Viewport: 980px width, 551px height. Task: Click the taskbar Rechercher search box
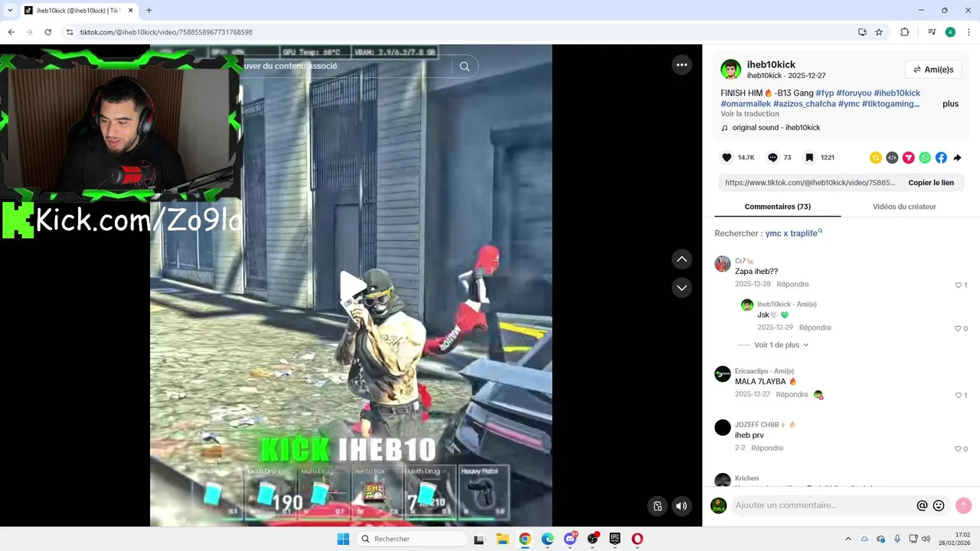pos(412,539)
